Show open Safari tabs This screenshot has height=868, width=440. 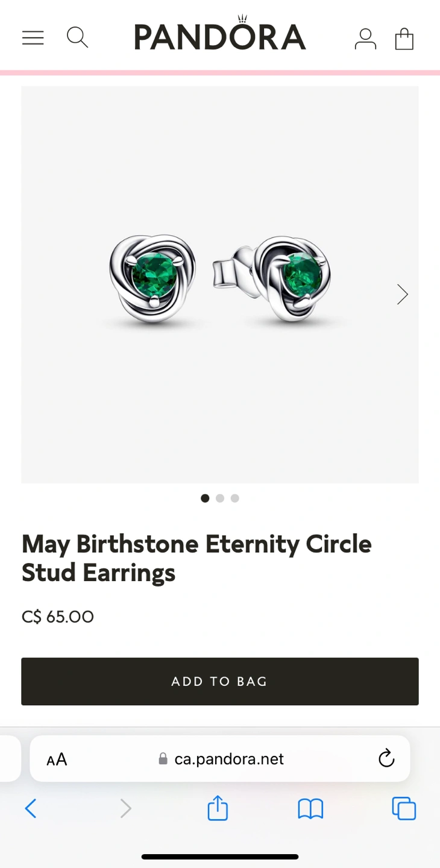click(404, 808)
